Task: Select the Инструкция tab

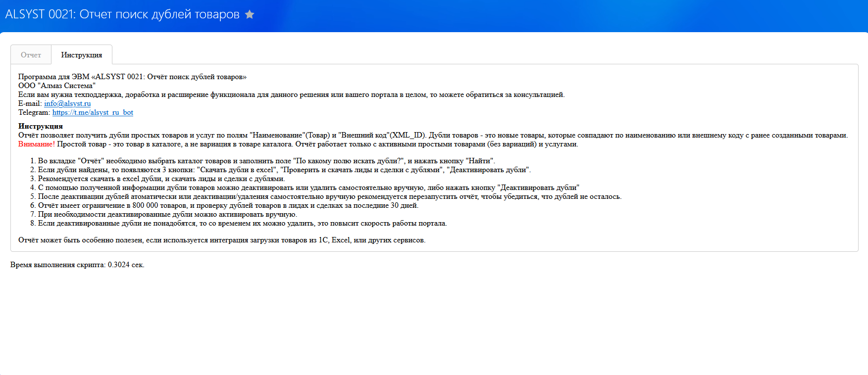Action: pos(82,55)
